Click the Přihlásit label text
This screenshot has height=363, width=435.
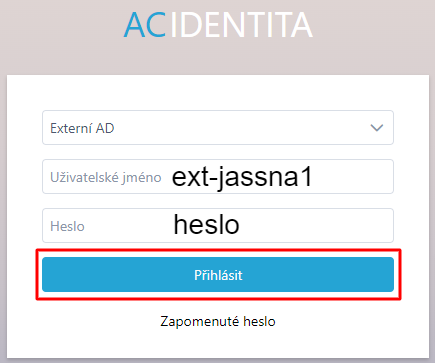point(218,275)
